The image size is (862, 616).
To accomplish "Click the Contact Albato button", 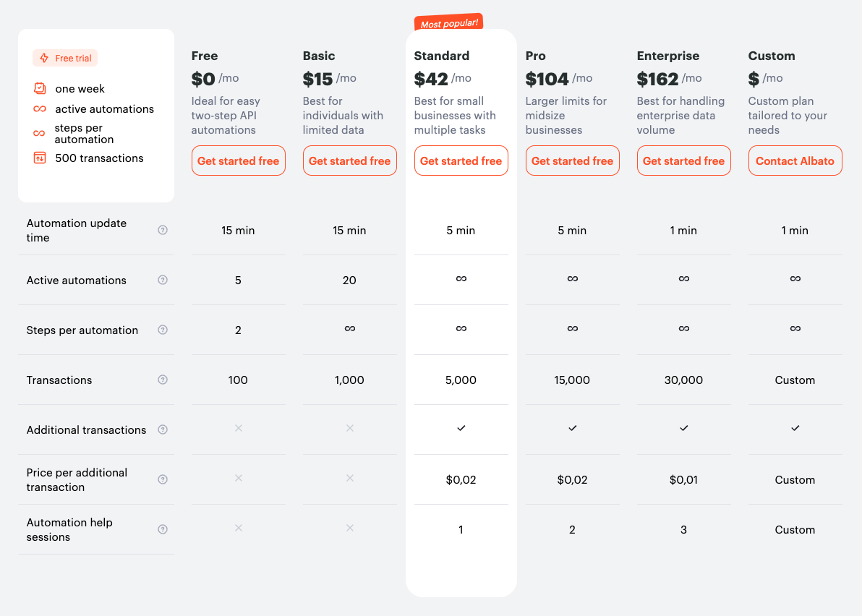I will [795, 161].
